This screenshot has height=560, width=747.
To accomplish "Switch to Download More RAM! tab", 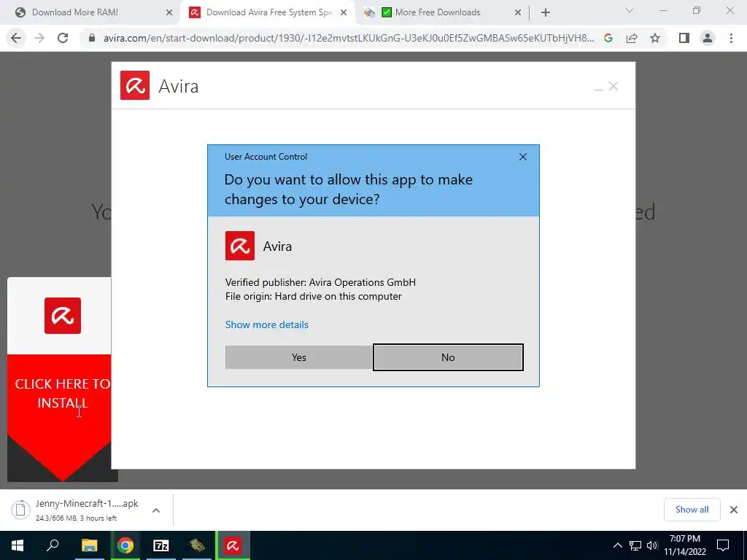I will coord(91,12).
